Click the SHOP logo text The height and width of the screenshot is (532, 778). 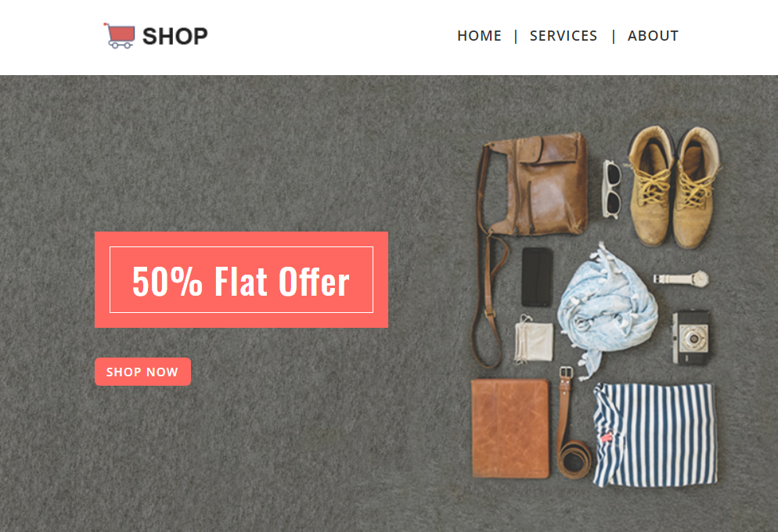click(175, 36)
